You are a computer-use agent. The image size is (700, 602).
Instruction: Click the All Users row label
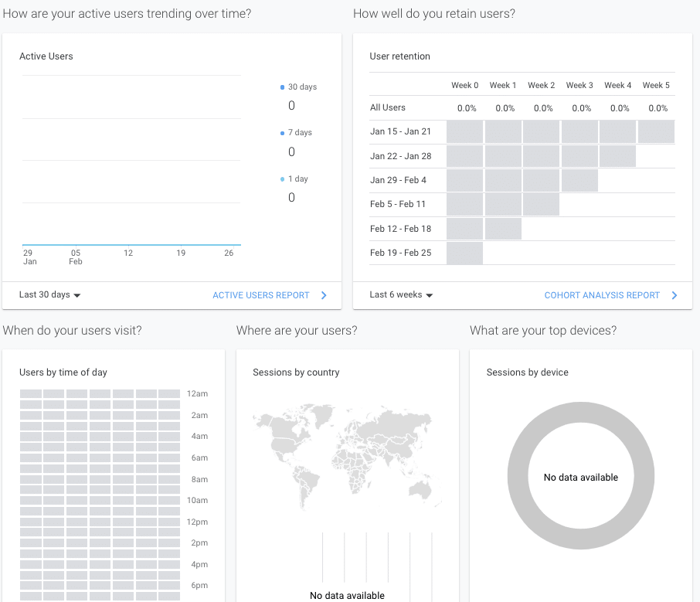point(388,107)
